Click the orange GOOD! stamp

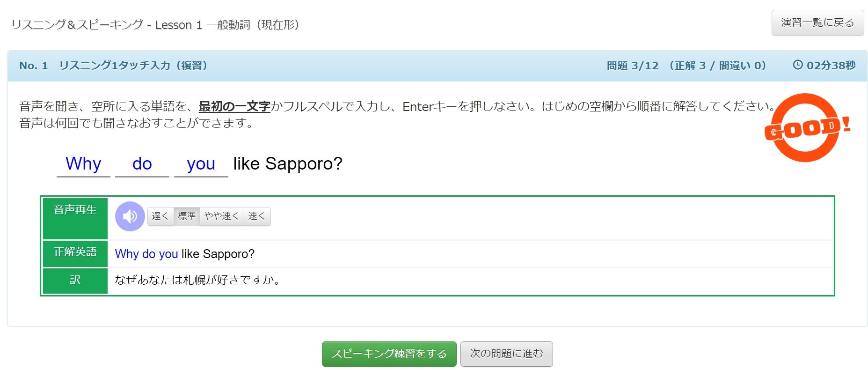(x=806, y=128)
